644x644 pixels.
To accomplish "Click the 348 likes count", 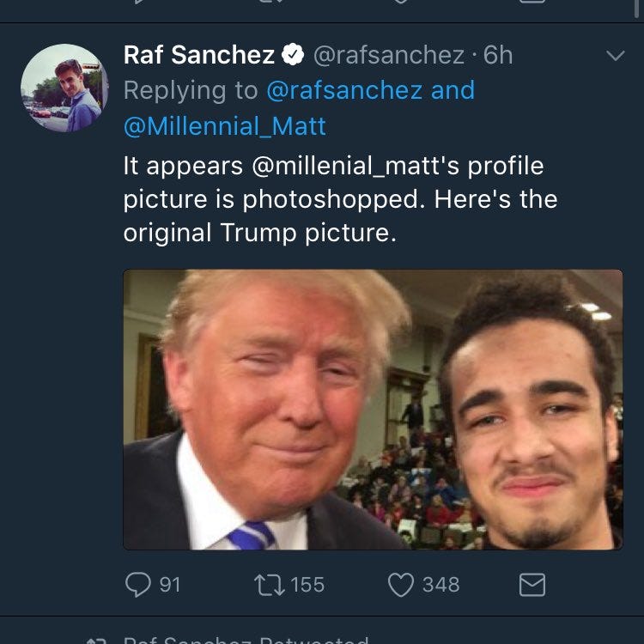I will [x=440, y=585].
